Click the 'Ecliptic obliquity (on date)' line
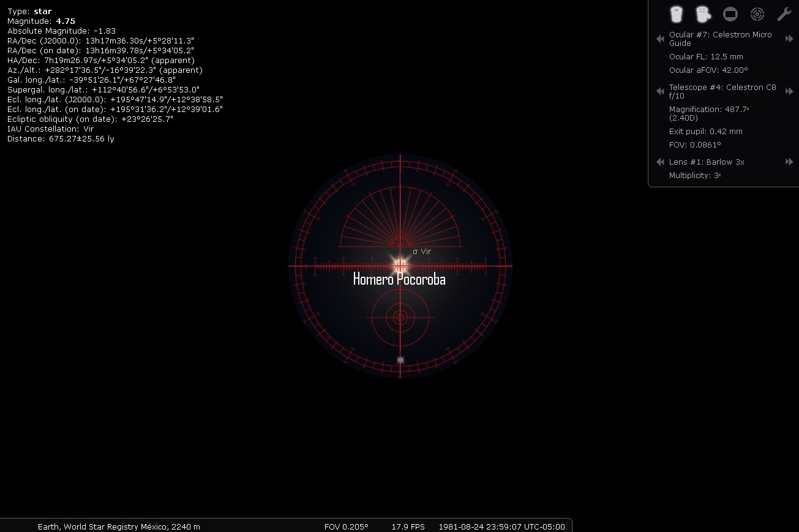 click(90, 119)
